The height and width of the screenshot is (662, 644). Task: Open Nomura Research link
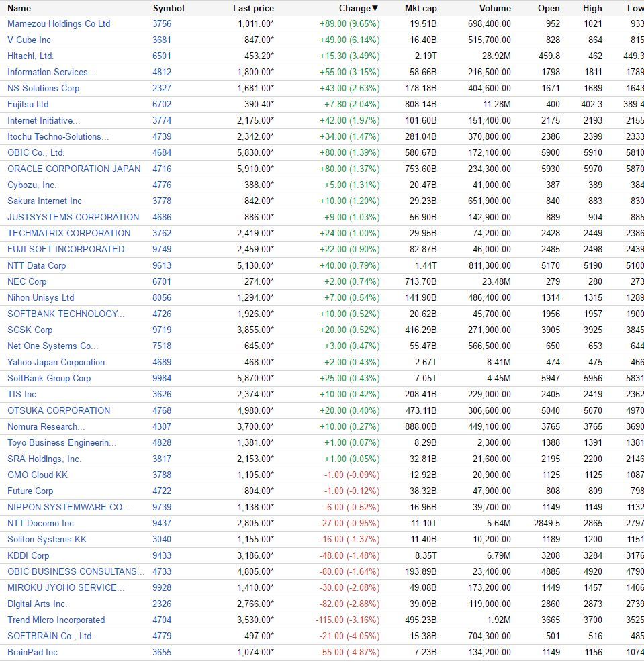(x=46, y=426)
